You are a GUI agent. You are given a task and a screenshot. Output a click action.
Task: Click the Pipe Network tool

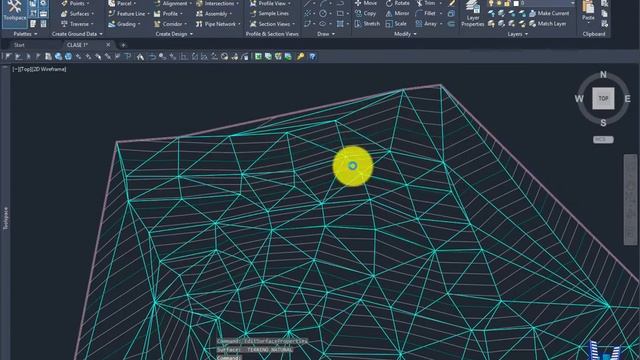217,24
